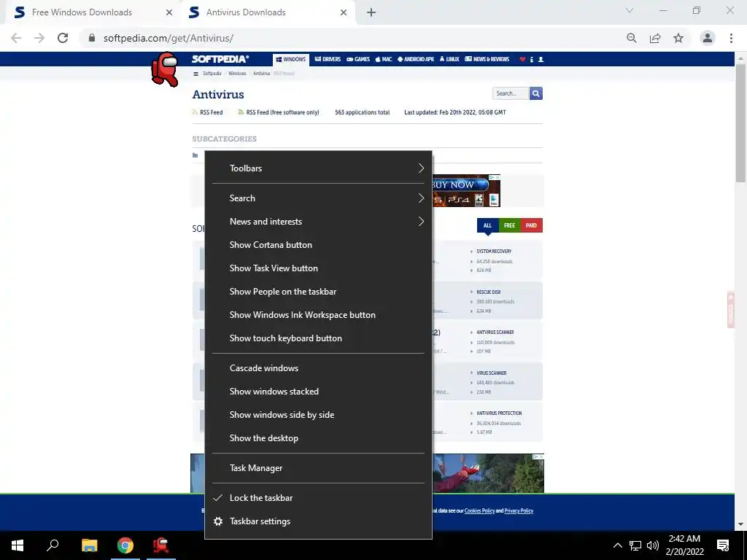Click the page vertical scrollbar thumb
Image resolution: width=747 pixels, height=560 pixels.
pyautogui.click(x=740, y=122)
